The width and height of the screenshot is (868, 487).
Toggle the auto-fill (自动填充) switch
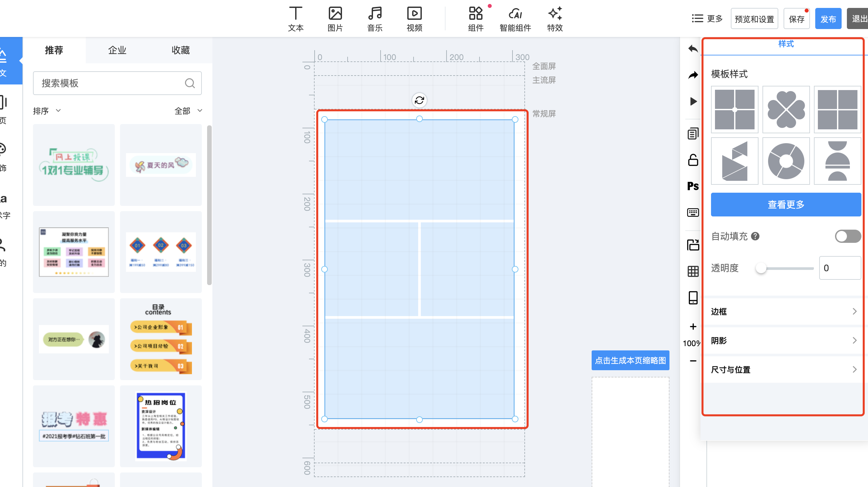tap(847, 236)
